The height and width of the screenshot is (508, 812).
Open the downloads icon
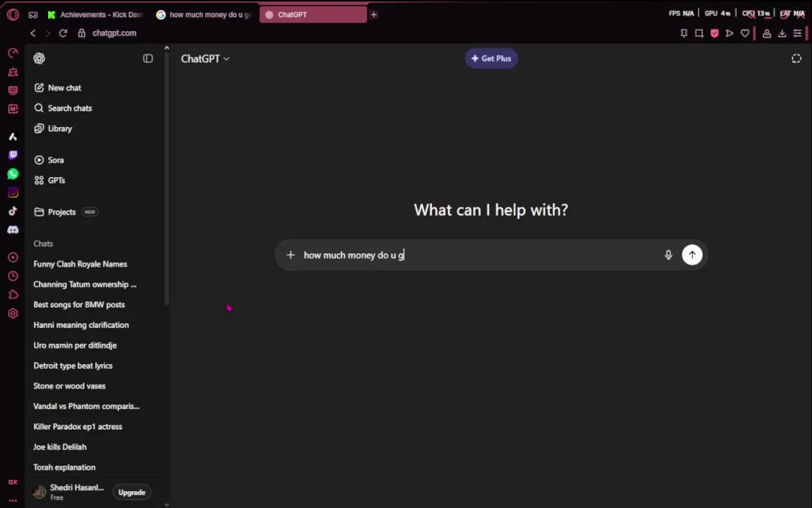782,33
